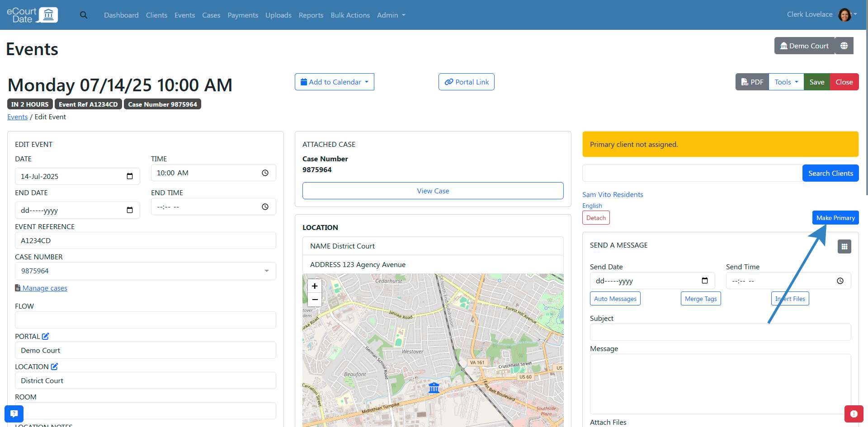
Task: Open the search magnifier icon
Action: pos(84,15)
